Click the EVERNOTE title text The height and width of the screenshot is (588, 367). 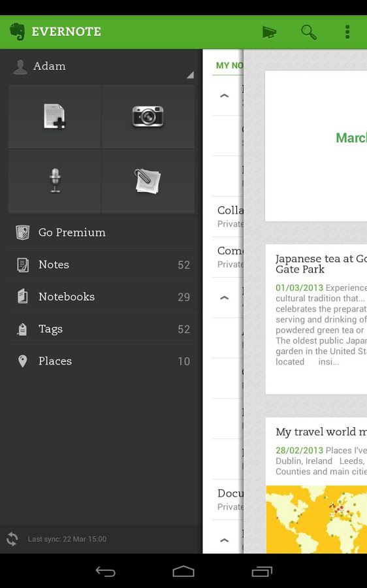[x=67, y=31]
